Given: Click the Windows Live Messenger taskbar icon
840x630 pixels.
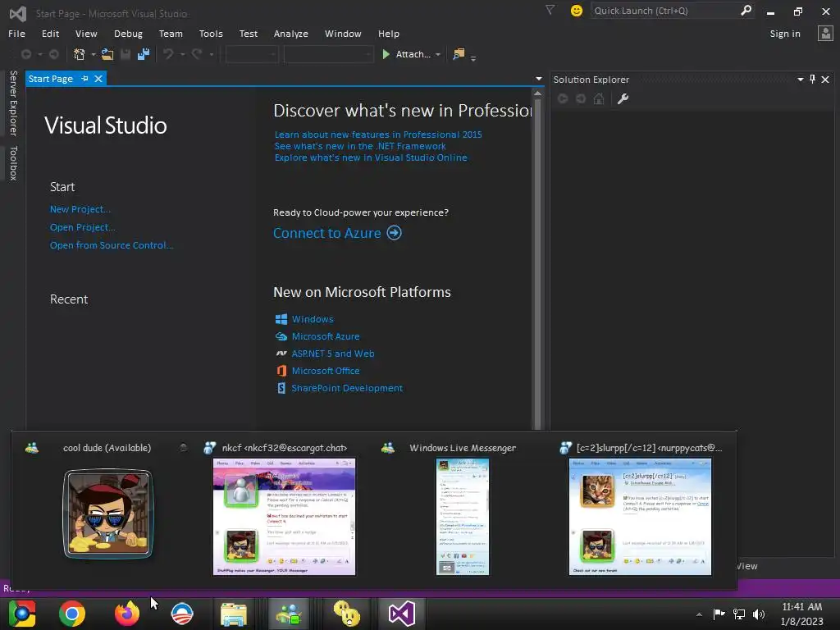Looking at the screenshot, I should [289, 614].
